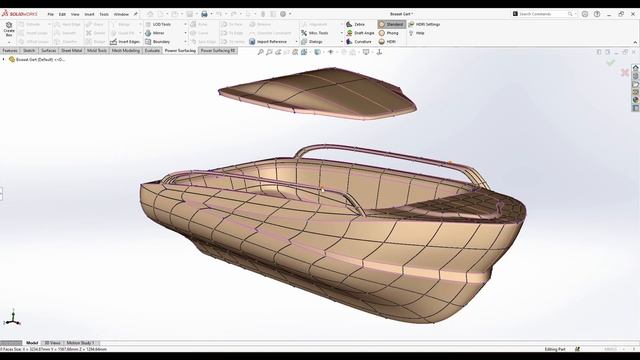Select the Boundary tool
Image resolution: width=640 pixels, height=360 pixels.
coord(158,42)
